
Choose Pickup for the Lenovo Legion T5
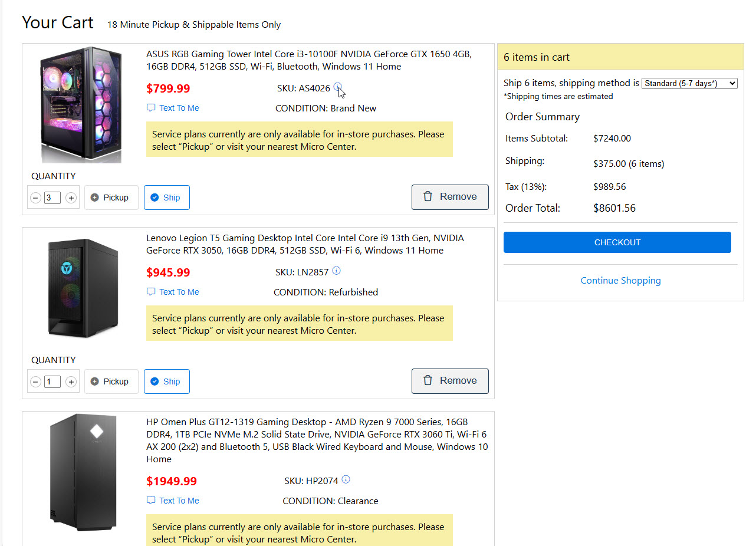click(111, 381)
